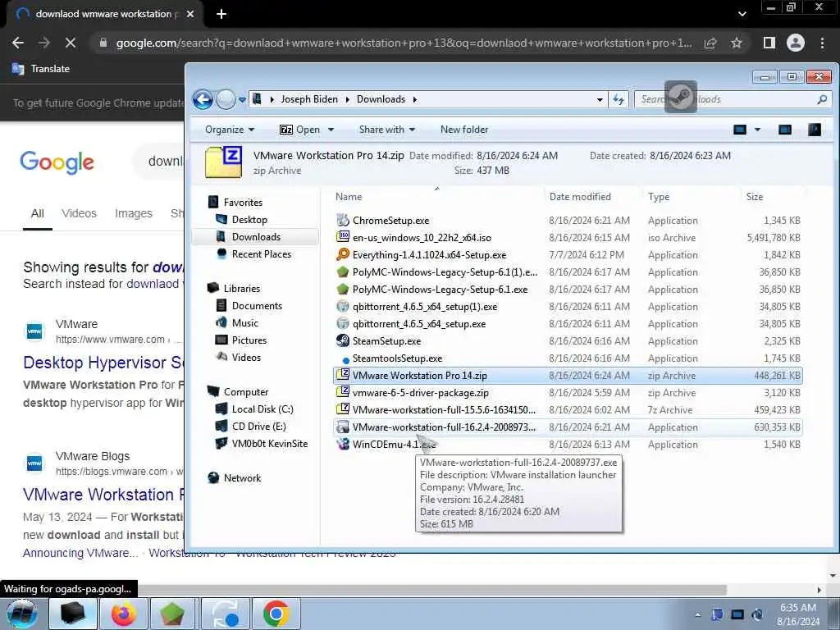Select SteamtoolsSetup.exe file
Screen dimensions: 840x630
(397, 358)
